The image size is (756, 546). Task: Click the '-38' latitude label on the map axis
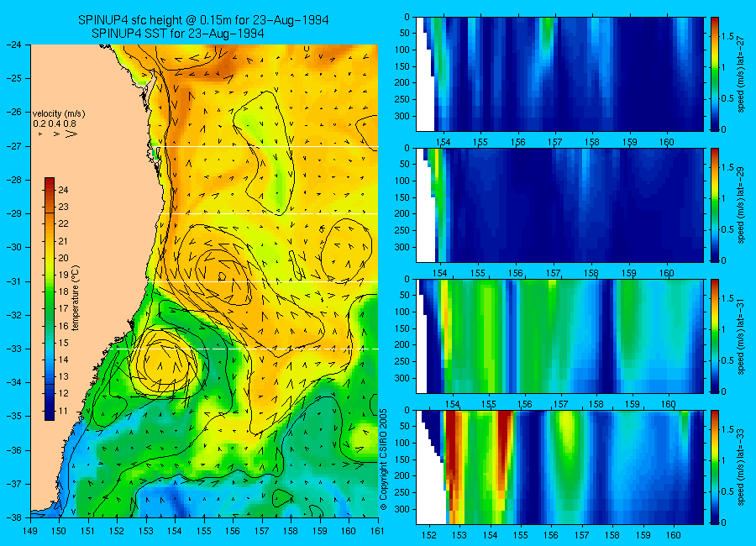(x=13, y=517)
